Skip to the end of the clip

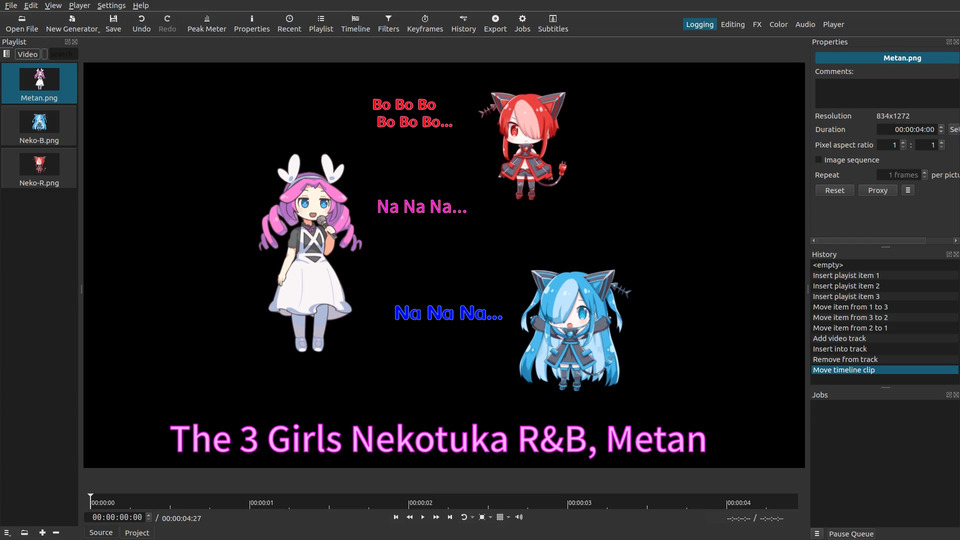(449, 517)
